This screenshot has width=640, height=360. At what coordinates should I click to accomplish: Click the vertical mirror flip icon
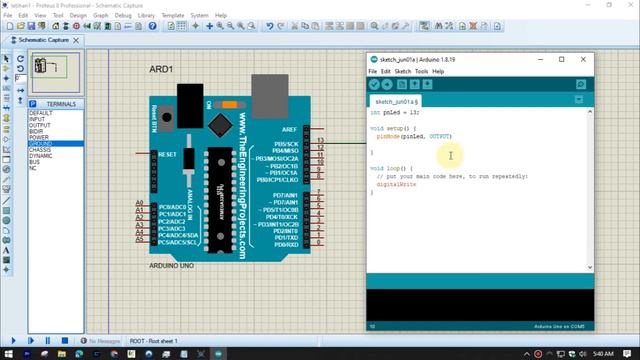tap(20, 100)
